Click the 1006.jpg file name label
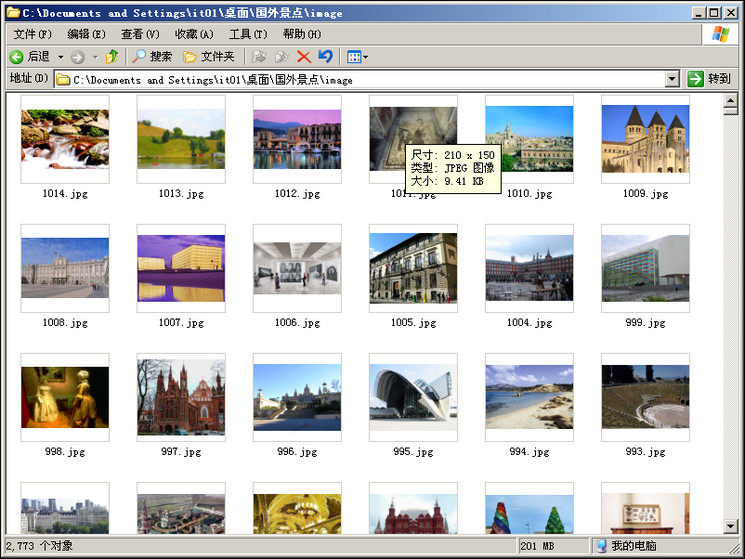Image resolution: width=745 pixels, height=559 pixels. (297, 322)
